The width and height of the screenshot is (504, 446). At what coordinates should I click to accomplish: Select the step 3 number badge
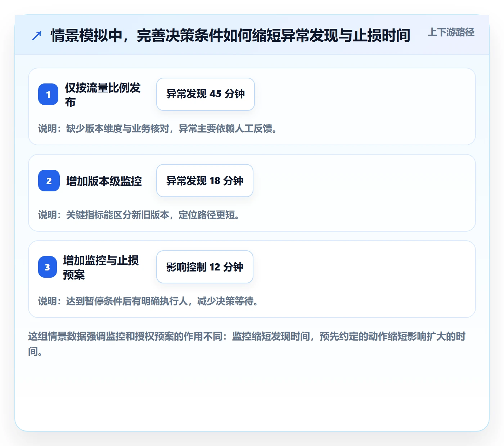(48, 267)
